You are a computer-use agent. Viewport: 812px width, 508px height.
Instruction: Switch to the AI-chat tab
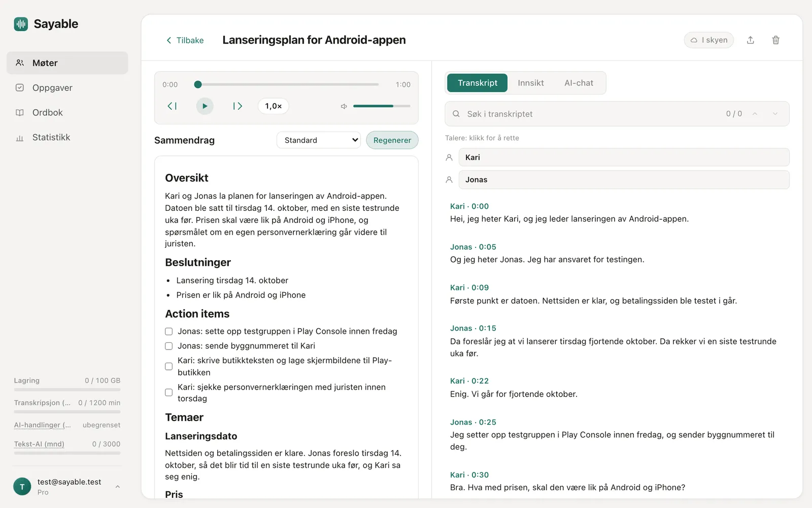pyautogui.click(x=579, y=83)
